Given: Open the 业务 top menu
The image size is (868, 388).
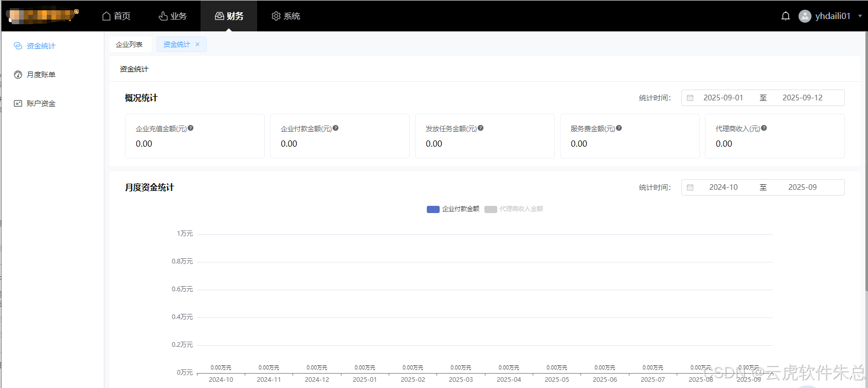Looking at the screenshot, I should click(x=173, y=16).
